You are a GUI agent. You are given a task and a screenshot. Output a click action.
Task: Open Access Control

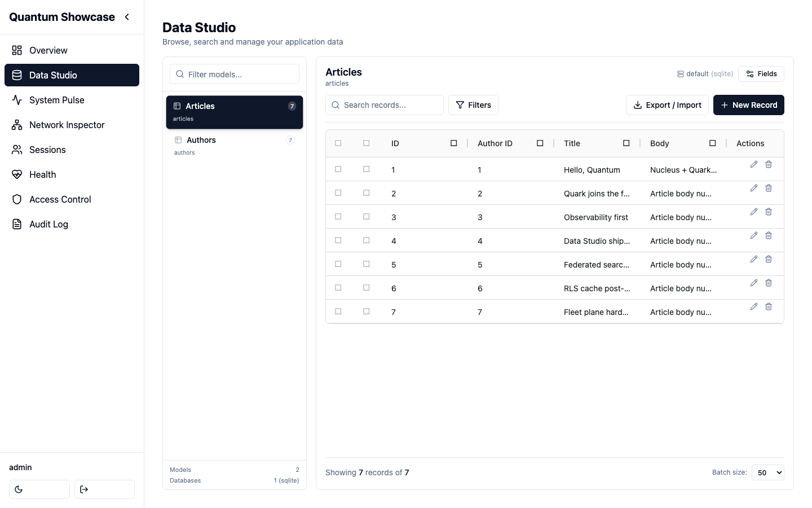pyautogui.click(x=72, y=199)
